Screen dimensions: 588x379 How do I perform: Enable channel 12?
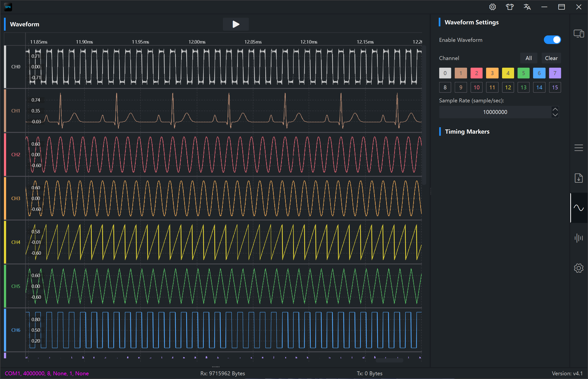tap(508, 87)
